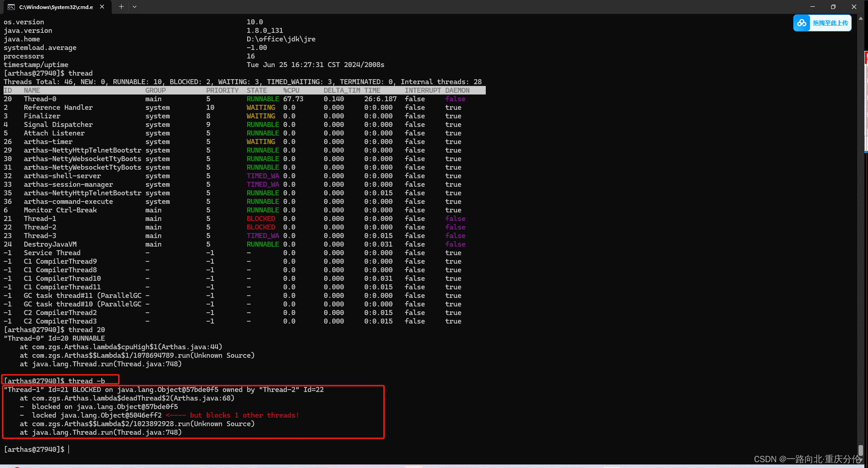The image size is (868, 468).
Task: Click the Service Thread row name
Action: 52,253
